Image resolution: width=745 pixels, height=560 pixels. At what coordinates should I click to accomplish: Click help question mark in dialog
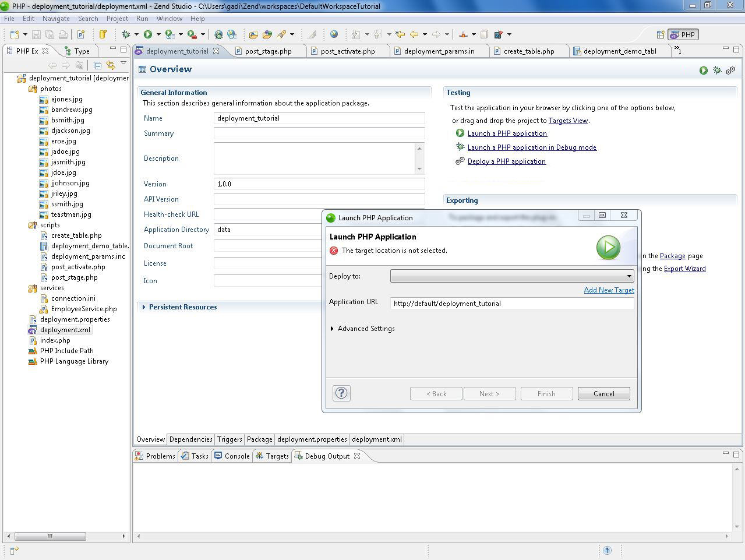pyautogui.click(x=341, y=393)
